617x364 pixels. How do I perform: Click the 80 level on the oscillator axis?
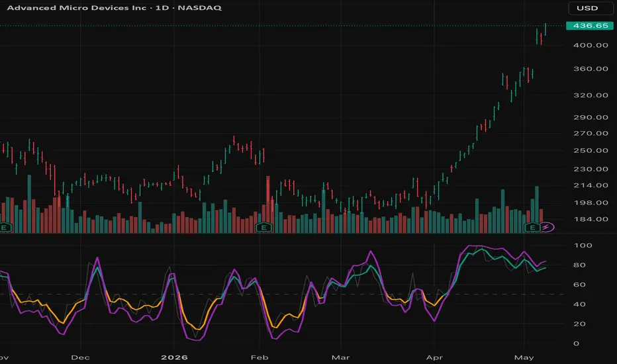click(580, 265)
